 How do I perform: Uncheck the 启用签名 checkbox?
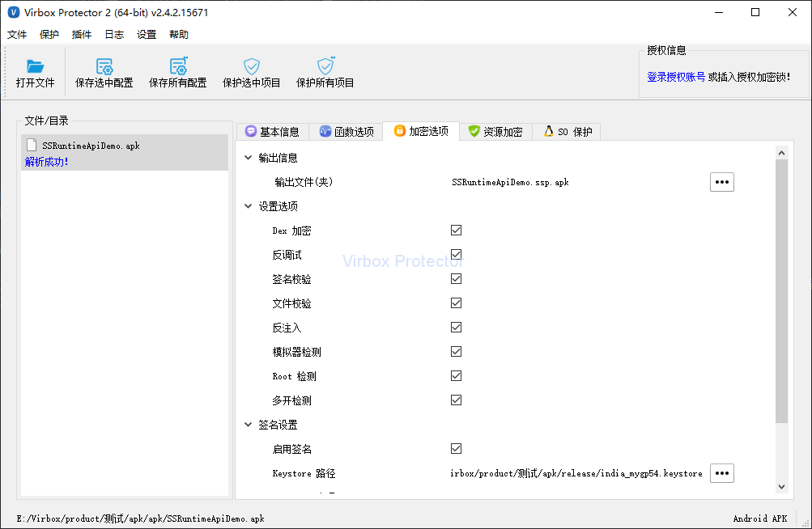click(457, 449)
